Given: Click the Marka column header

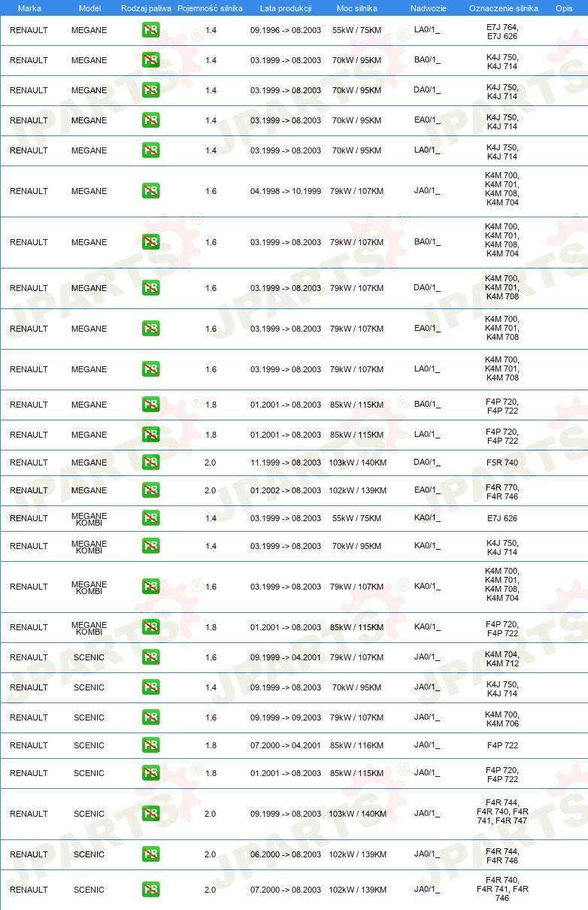Looking at the screenshot, I should (29, 8).
